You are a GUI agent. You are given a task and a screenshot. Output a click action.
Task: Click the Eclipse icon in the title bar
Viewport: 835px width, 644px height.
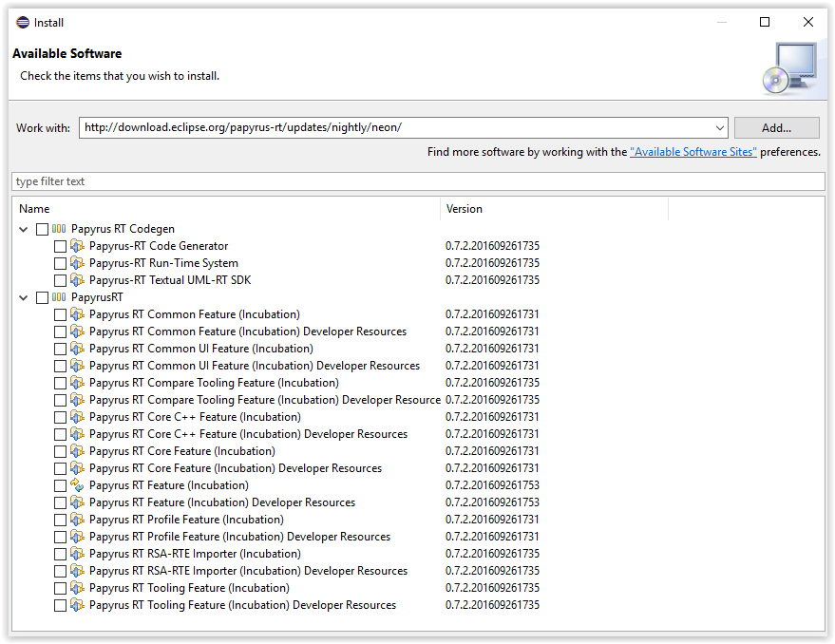coord(23,22)
